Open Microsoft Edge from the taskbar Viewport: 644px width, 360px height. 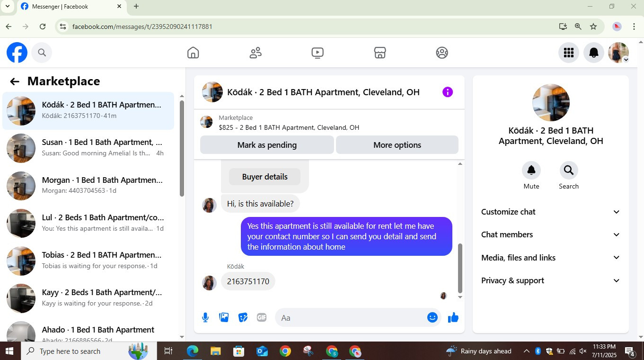(193, 351)
